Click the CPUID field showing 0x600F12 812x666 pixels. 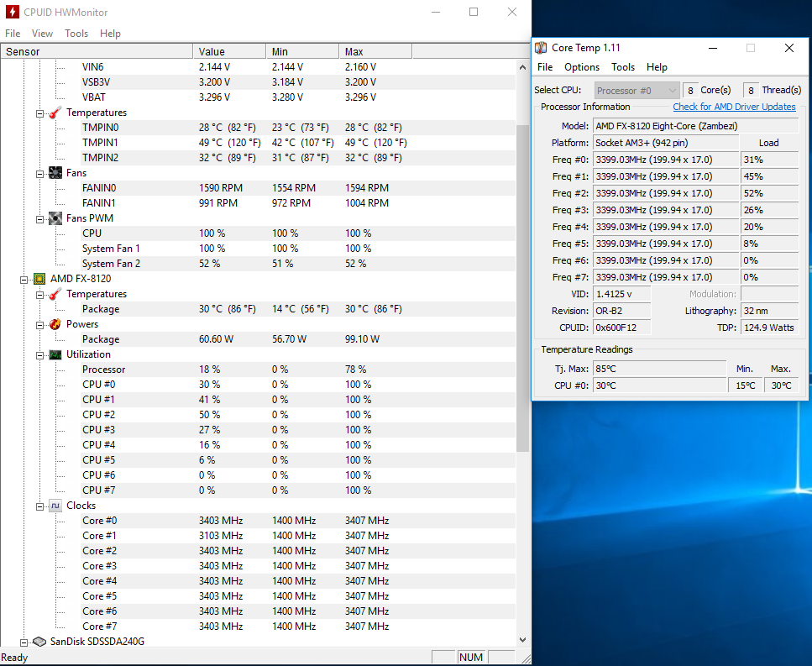pos(621,328)
